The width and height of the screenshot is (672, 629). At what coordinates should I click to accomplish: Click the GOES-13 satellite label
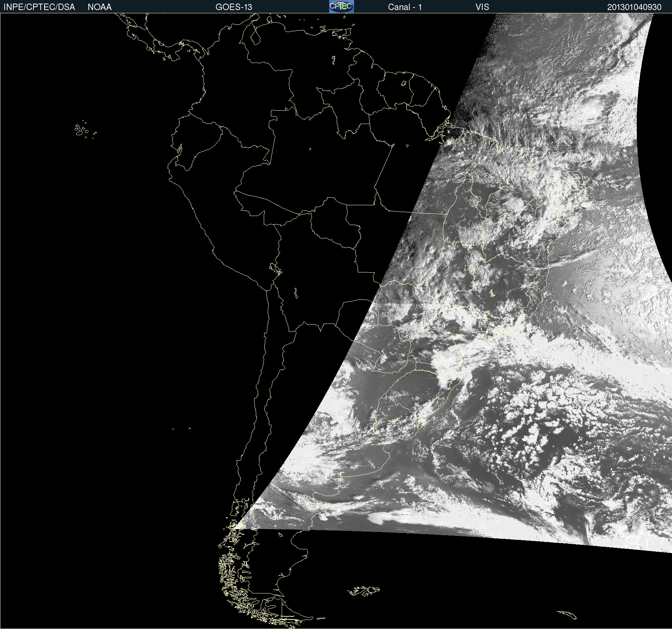[x=234, y=7]
